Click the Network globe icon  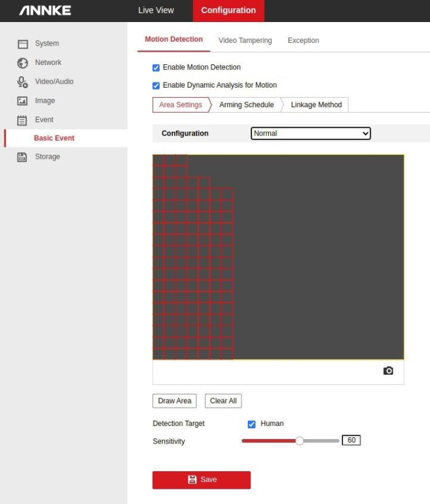[23, 63]
